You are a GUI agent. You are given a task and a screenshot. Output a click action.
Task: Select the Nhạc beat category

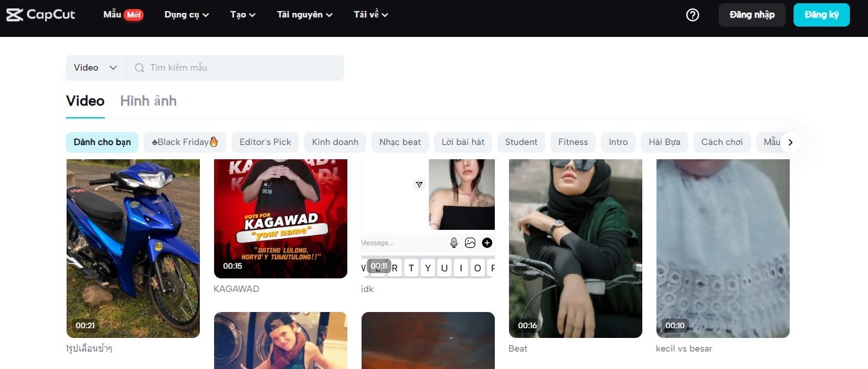[400, 142]
